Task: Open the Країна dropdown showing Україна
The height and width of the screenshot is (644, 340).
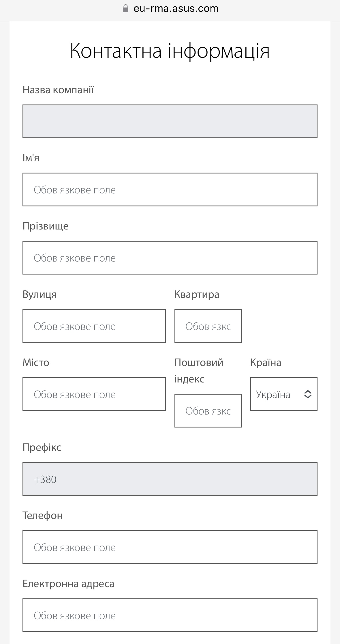Action: [x=284, y=394]
